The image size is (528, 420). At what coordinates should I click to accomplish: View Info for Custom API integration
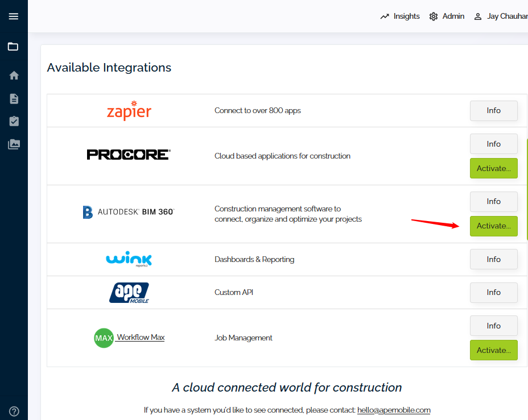(x=494, y=293)
